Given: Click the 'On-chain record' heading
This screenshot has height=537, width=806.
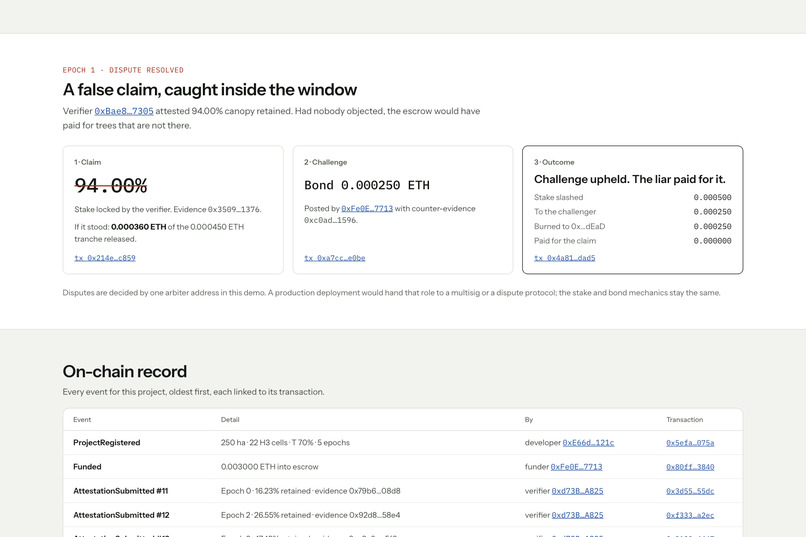Looking at the screenshot, I should pos(125,371).
